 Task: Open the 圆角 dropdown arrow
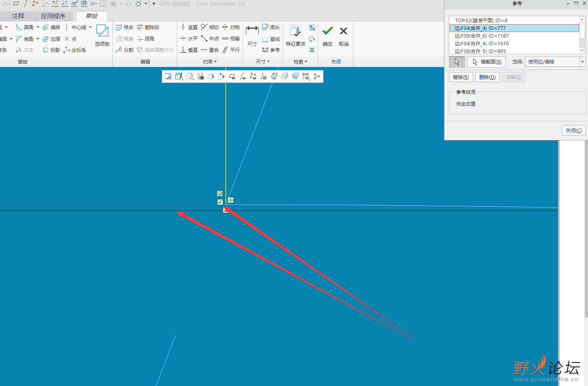pyautogui.click(x=38, y=27)
